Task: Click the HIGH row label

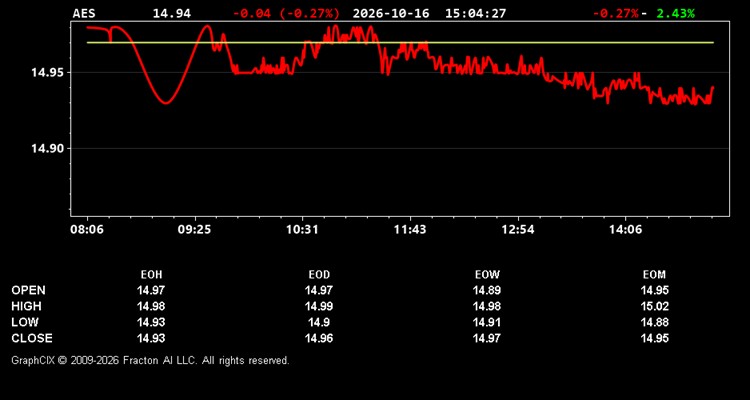Action: point(26,306)
